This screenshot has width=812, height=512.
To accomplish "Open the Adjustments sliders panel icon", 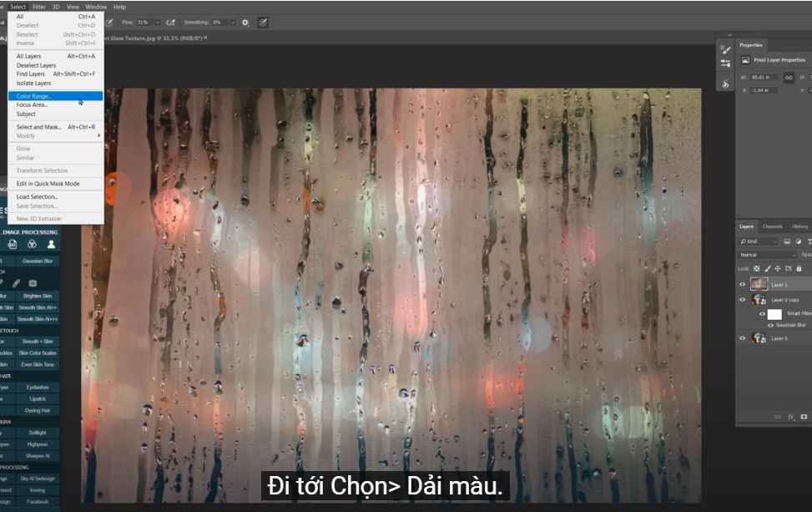I will [725, 63].
